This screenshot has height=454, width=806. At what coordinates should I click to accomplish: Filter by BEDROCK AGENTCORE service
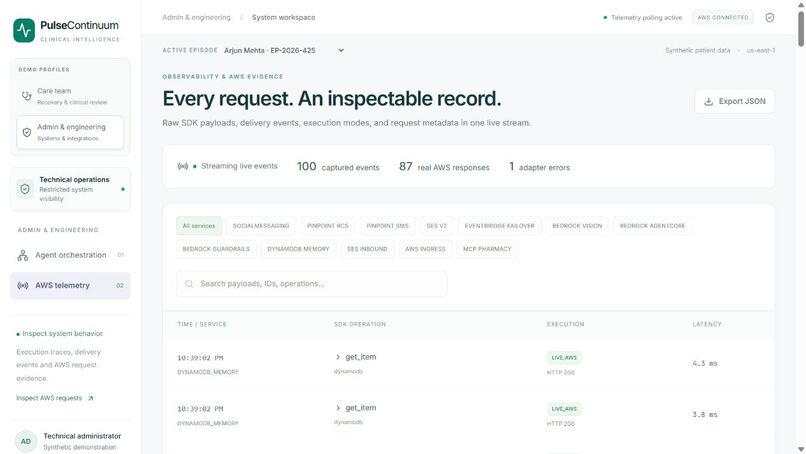coord(652,226)
